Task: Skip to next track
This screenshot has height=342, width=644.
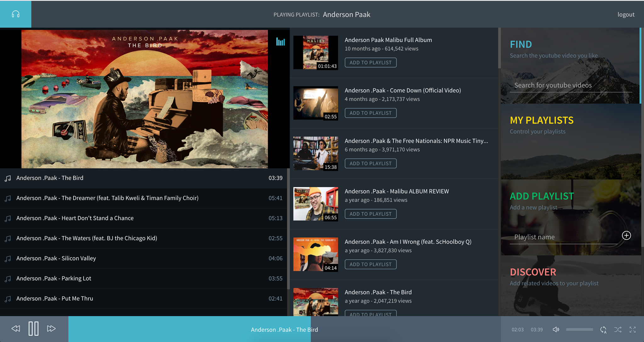Action: tap(51, 328)
